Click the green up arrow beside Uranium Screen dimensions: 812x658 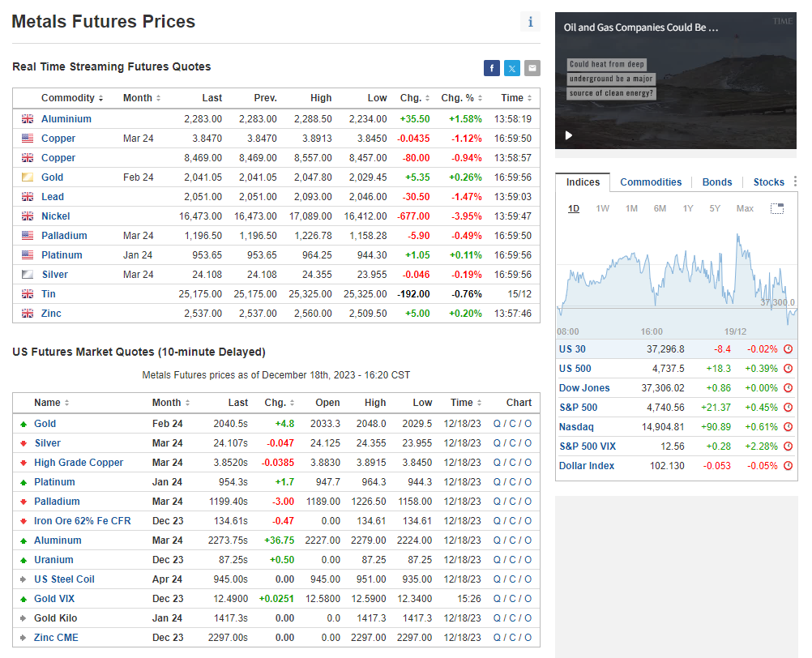pyautogui.click(x=24, y=560)
